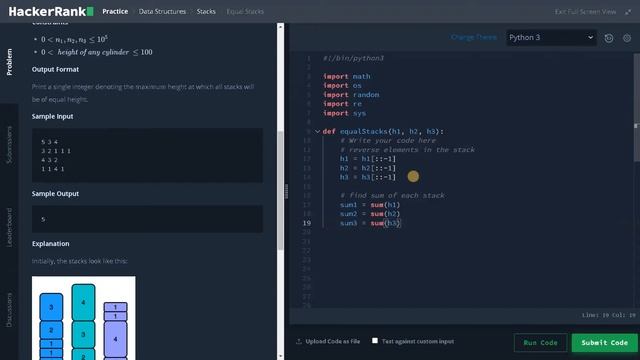Click the 'Explanation' heading

(x=51, y=244)
